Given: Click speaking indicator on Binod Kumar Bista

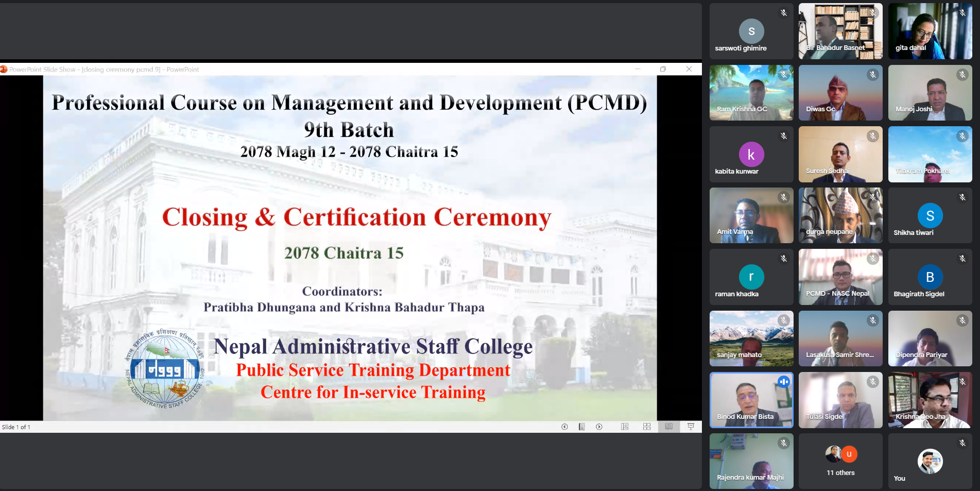Looking at the screenshot, I should [784, 382].
